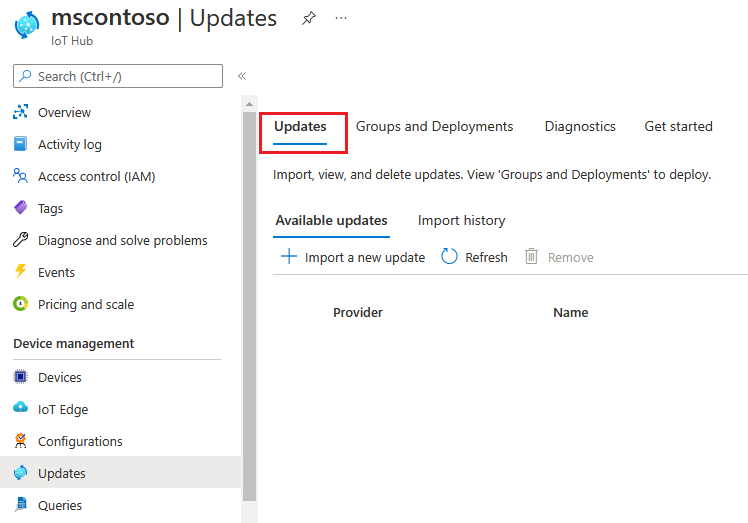Click the Pricing and scale circle icon

tap(21, 303)
